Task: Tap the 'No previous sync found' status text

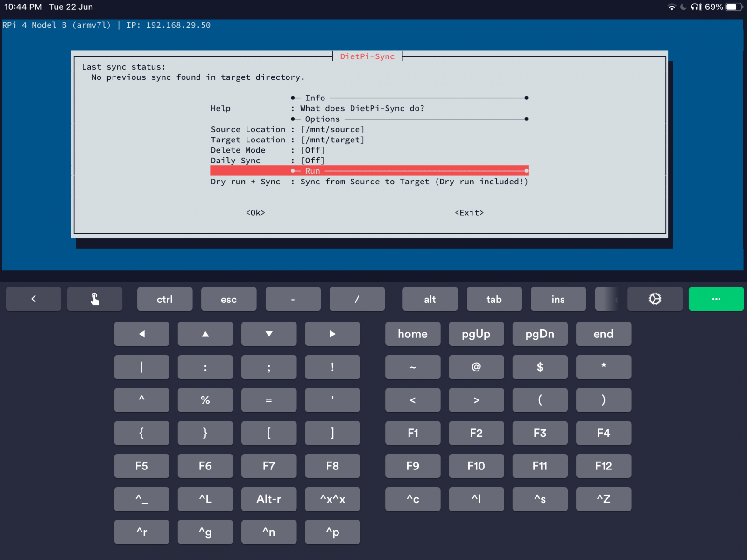Action: click(198, 77)
